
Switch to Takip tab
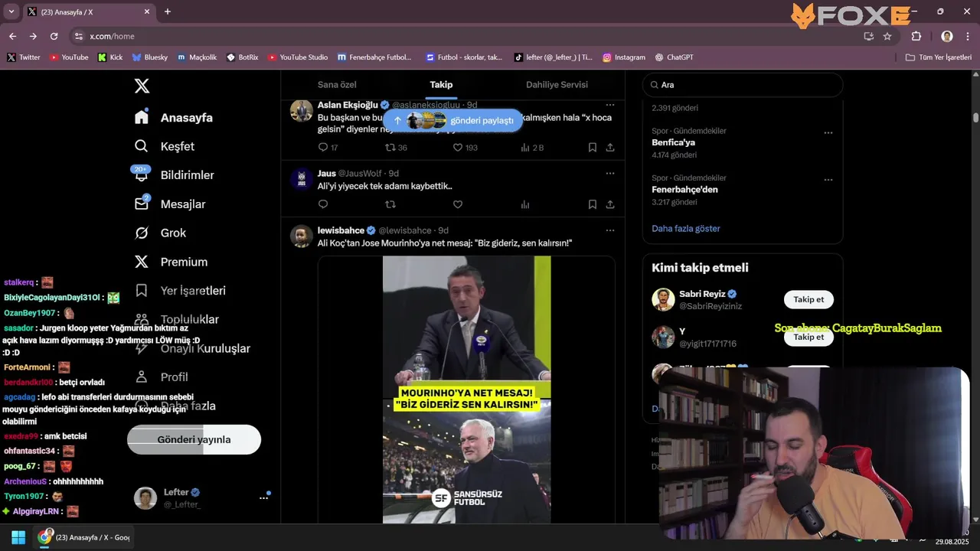[x=441, y=85]
